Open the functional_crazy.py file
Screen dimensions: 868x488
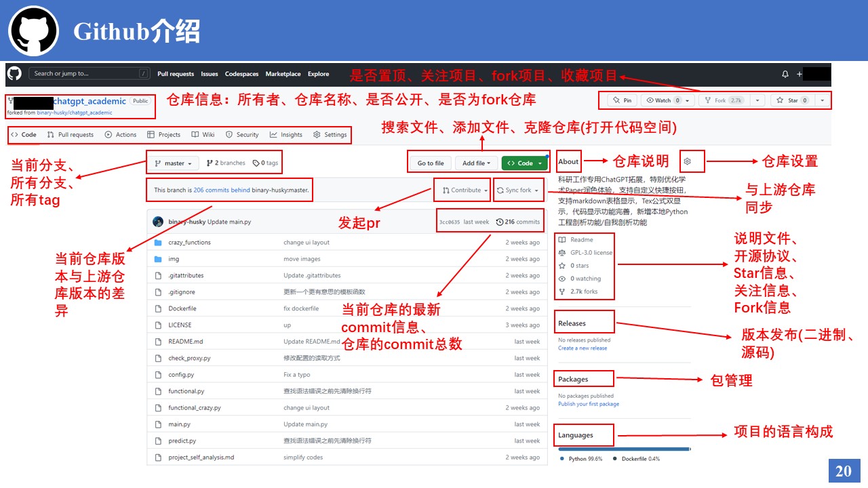click(195, 408)
